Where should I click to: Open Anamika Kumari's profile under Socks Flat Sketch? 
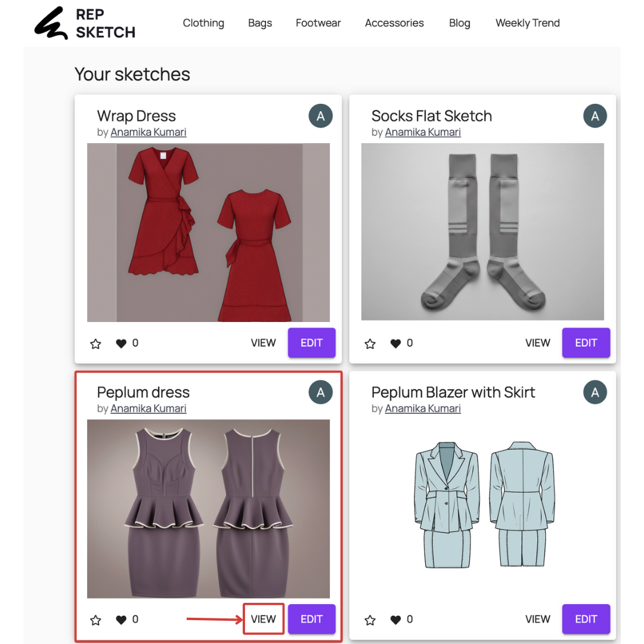click(423, 132)
